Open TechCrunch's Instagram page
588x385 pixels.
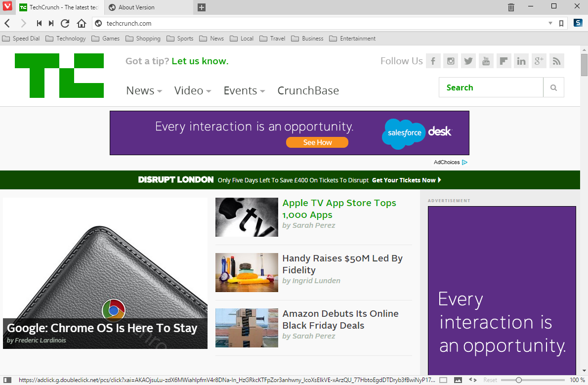tap(451, 61)
